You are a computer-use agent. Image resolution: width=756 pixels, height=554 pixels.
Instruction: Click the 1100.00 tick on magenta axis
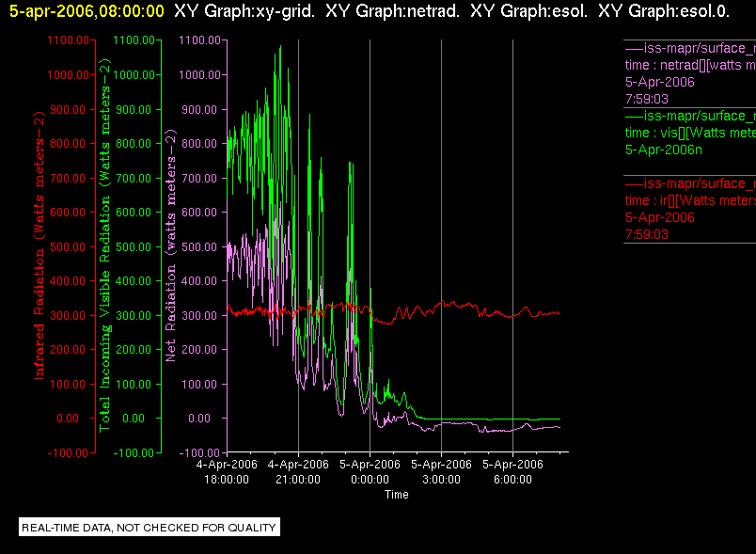[199, 40]
